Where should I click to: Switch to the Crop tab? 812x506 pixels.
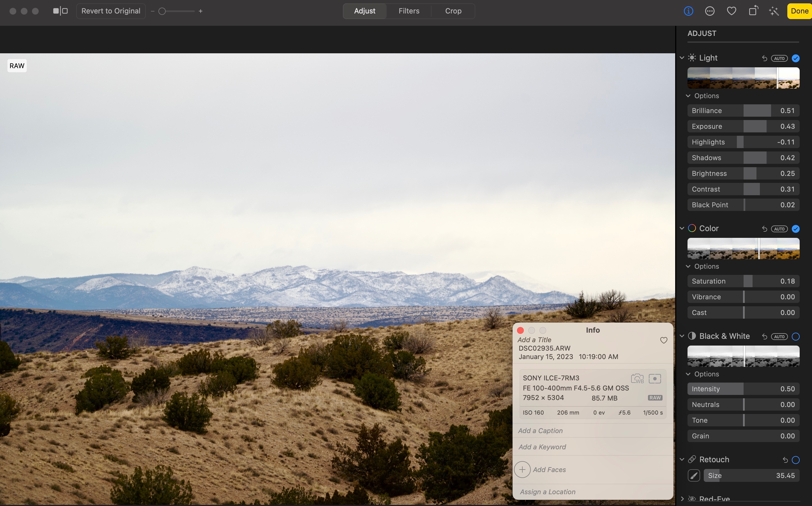tap(453, 11)
